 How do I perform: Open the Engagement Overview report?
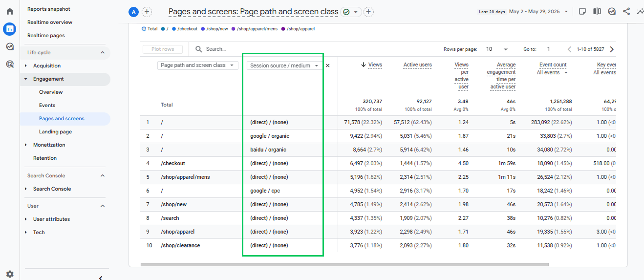51,92
